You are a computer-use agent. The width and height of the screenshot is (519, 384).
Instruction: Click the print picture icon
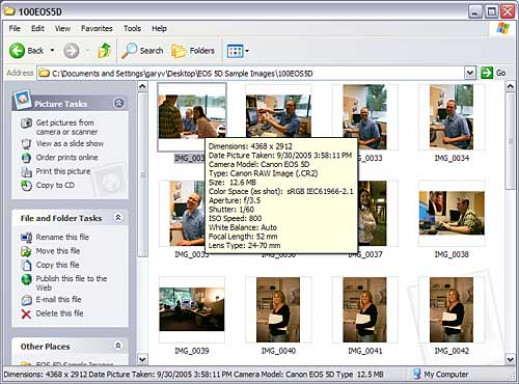pyautogui.click(x=26, y=172)
